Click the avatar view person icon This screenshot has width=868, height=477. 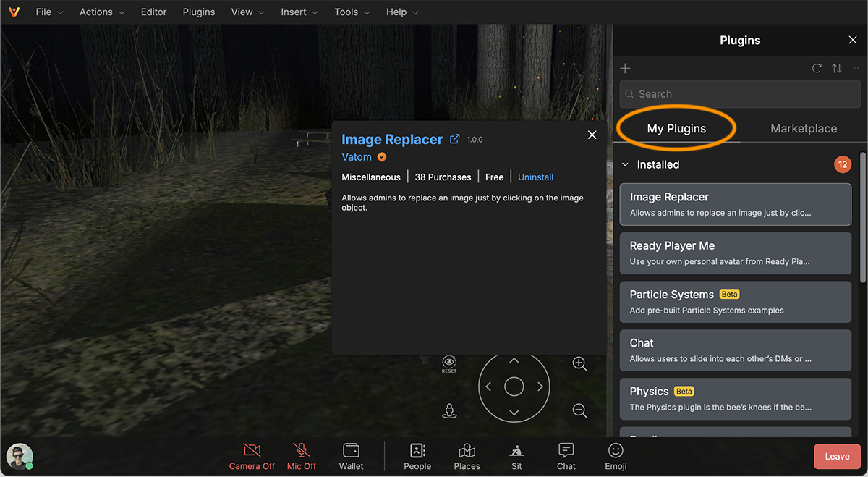coord(449,411)
